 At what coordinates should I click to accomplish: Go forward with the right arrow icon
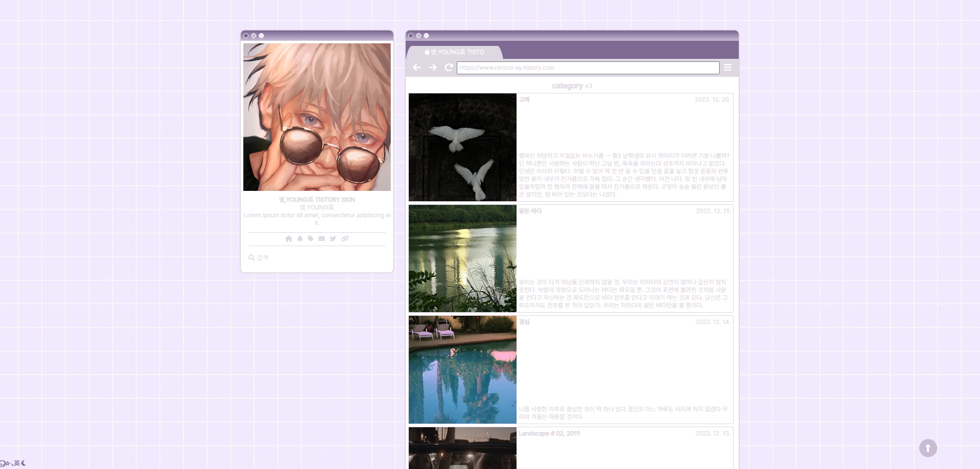point(433,68)
